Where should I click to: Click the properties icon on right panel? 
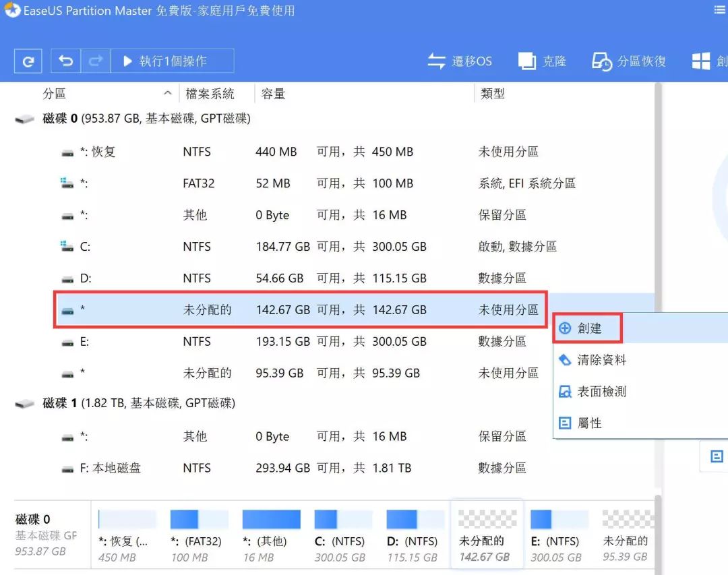tap(717, 456)
